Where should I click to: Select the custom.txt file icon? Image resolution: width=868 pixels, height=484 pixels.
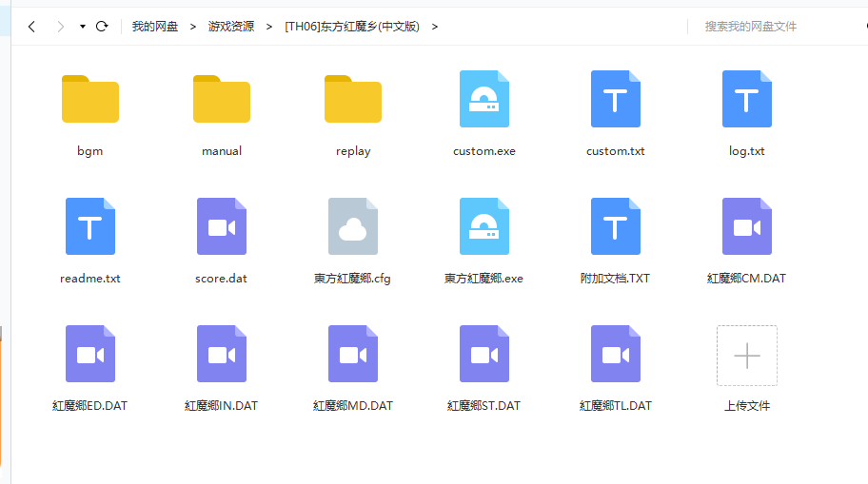616,99
